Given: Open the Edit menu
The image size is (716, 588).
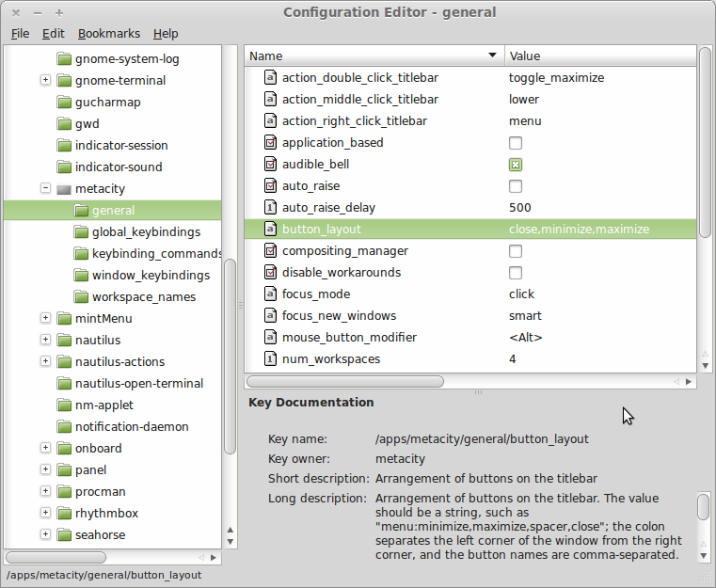Looking at the screenshot, I should point(54,33).
